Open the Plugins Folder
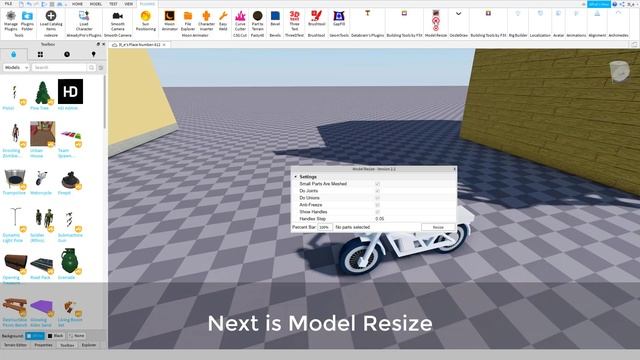Image resolution: width=640 pixels, height=360 pixels. coord(27,21)
